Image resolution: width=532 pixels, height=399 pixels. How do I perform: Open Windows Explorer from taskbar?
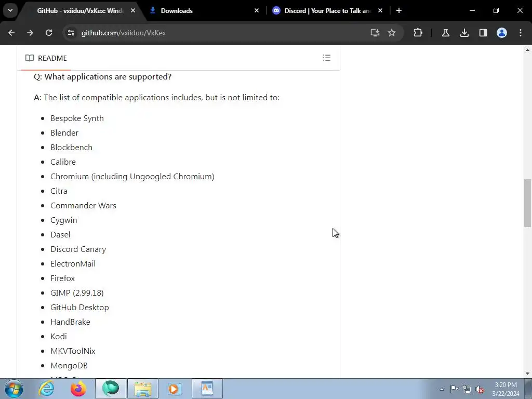coord(143,389)
